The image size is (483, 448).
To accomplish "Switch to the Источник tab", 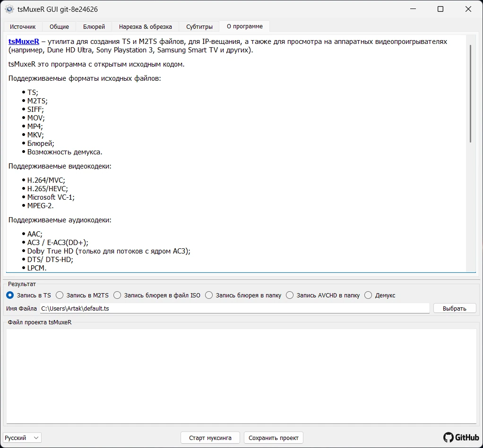I will (23, 27).
